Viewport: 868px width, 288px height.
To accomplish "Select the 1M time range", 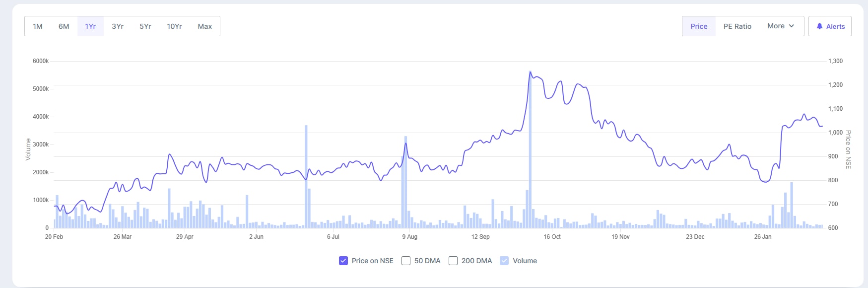I will point(38,26).
